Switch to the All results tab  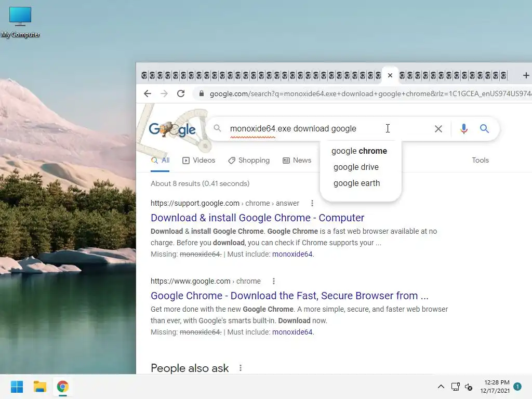coord(160,161)
